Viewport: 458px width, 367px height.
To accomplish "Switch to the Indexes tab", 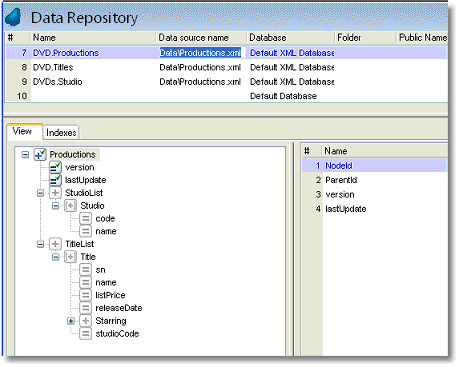I will tap(61, 133).
